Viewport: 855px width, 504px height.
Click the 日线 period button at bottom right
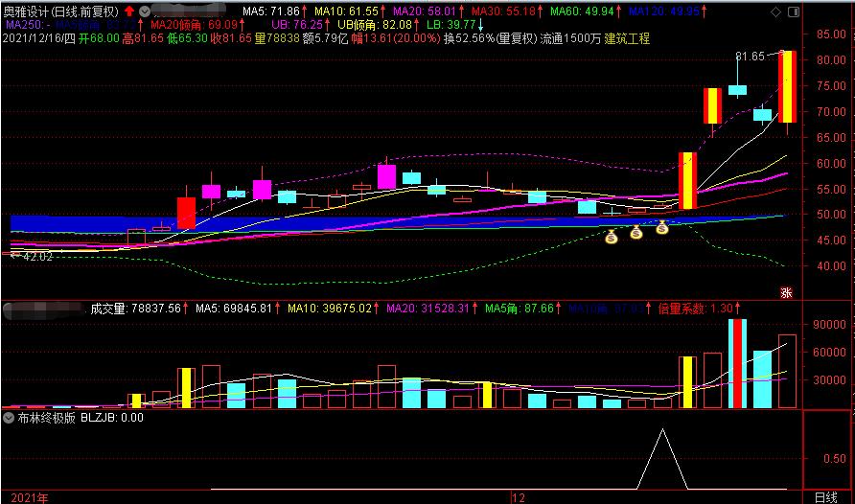point(825,497)
